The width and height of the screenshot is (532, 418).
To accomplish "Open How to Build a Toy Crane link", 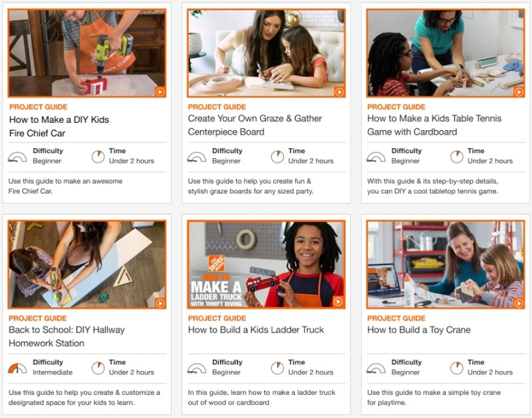I will click(x=419, y=330).
